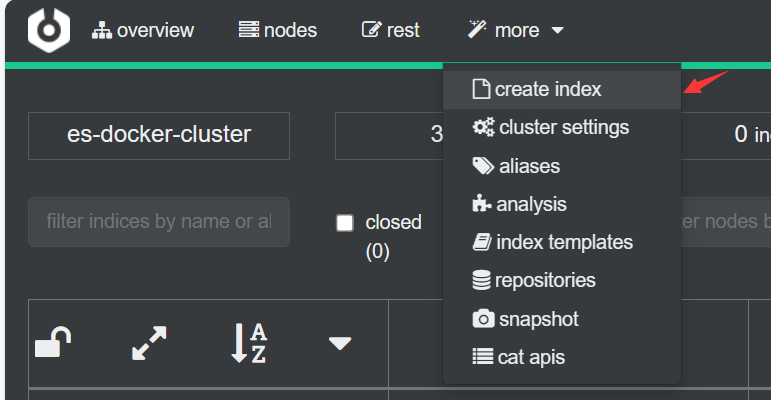Screen dimensions: 771x400
Task: Click the repositories database icon
Action: (482, 281)
